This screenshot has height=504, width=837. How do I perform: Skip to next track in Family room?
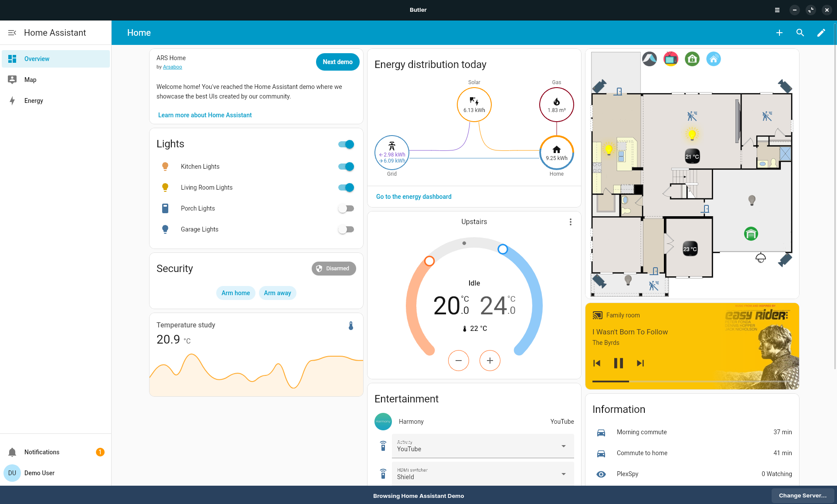[640, 363]
